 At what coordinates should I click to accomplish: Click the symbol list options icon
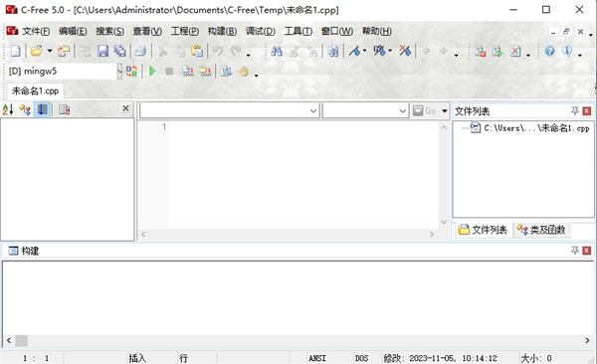[x=64, y=109]
